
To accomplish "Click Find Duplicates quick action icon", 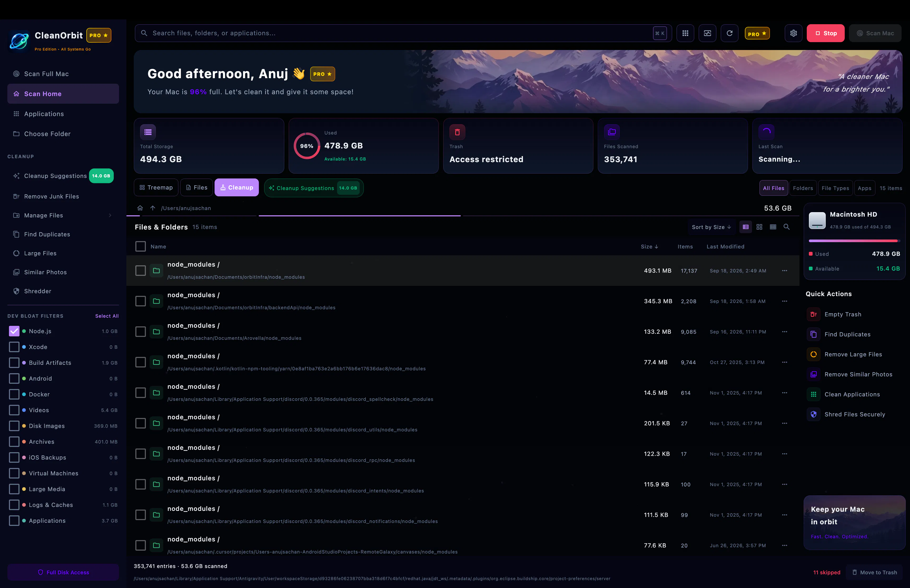I will [813, 335].
